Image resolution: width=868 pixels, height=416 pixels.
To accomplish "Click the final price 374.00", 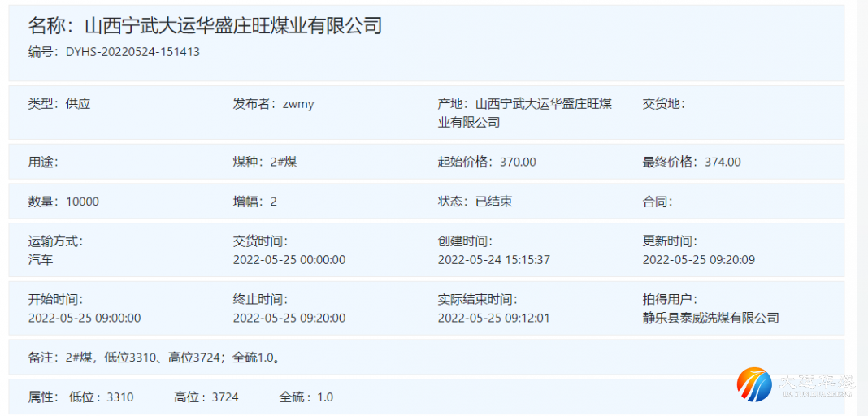I will click(x=723, y=162).
